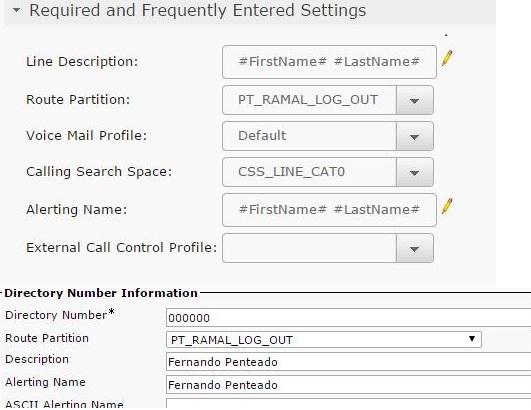Open the Voice Mail Profile dropdown arrow
Viewport: 531px width, 410px height.
point(415,136)
